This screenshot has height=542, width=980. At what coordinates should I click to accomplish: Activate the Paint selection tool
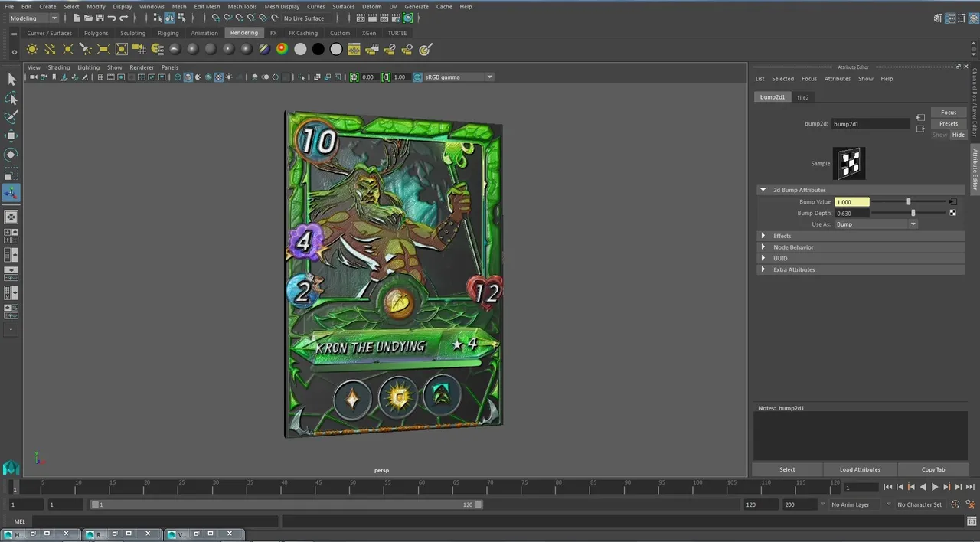11,117
